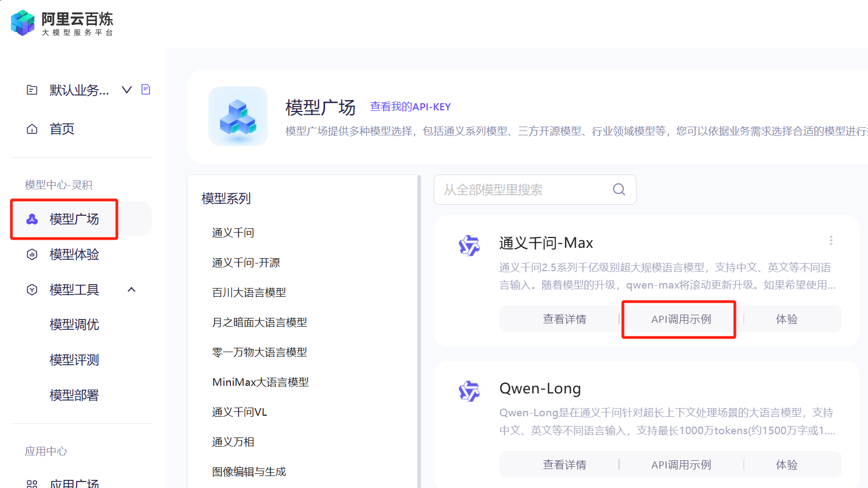Open the more options menu on 通义千问-Max
Viewport: 868px width, 488px height.
click(x=831, y=240)
